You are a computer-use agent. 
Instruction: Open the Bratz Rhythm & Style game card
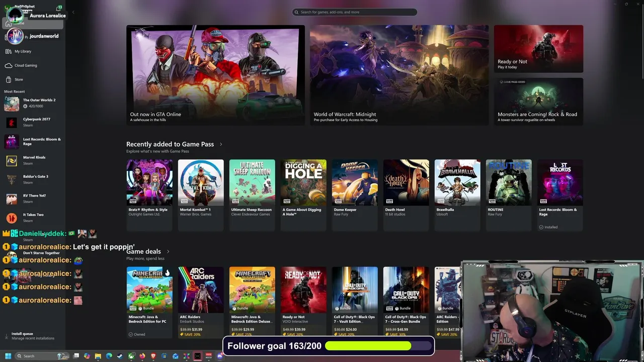(149, 195)
